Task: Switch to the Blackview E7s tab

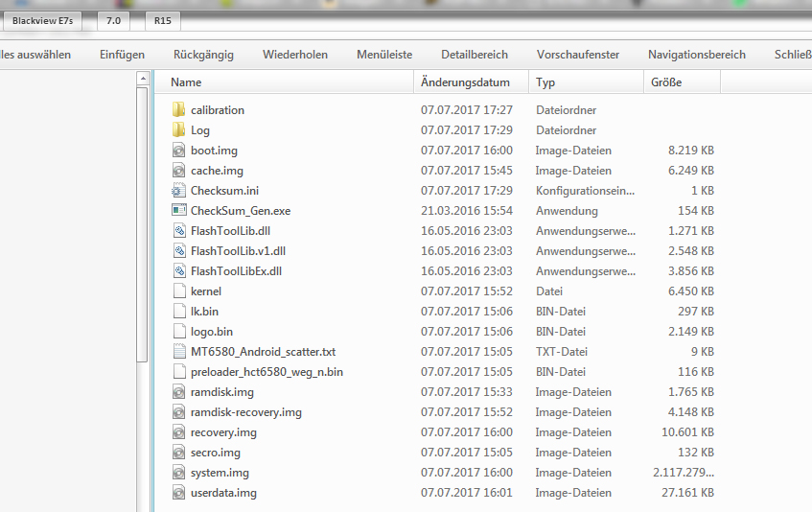Action: [x=42, y=21]
